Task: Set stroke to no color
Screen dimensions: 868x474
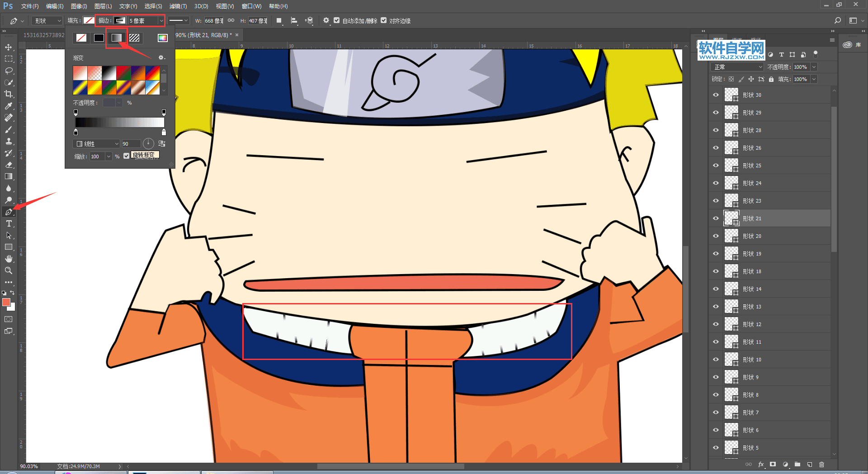Action: 81,38
